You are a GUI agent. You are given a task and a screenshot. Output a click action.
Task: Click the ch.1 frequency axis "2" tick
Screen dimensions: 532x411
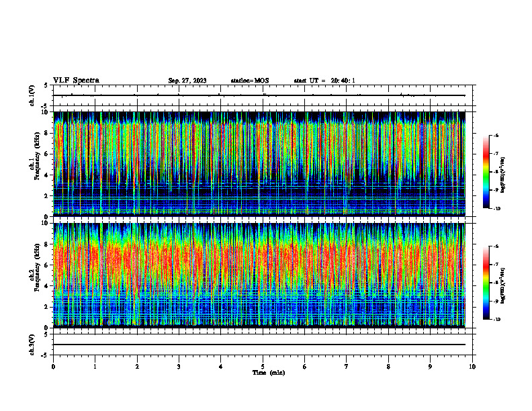coord(47,196)
